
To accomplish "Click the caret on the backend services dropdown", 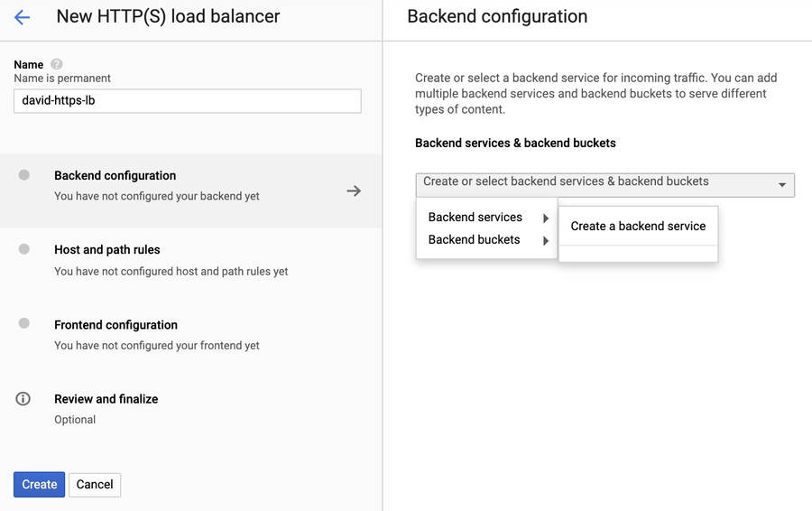I will 781,185.
